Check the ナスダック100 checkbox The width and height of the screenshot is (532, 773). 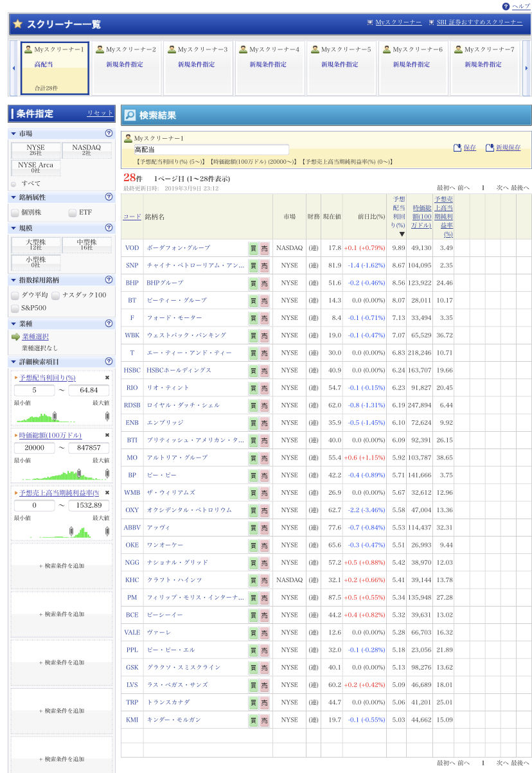point(56,296)
